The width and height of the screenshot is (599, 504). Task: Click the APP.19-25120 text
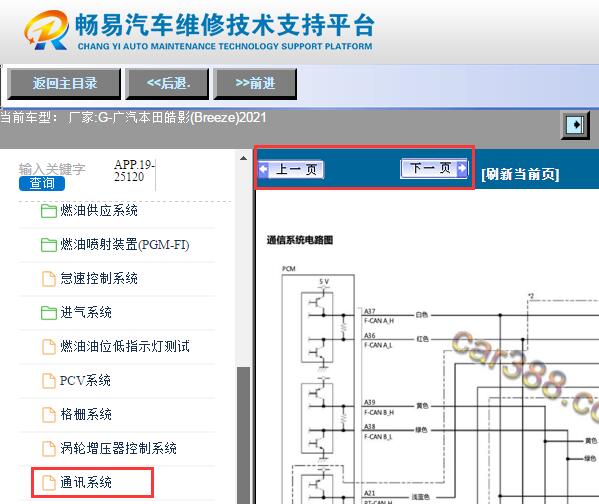coord(134,171)
